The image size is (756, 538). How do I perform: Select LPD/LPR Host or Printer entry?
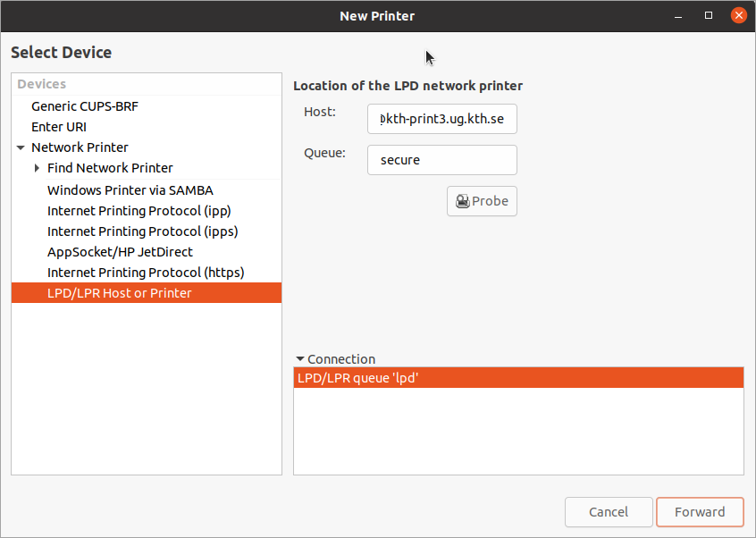point(119,293)
